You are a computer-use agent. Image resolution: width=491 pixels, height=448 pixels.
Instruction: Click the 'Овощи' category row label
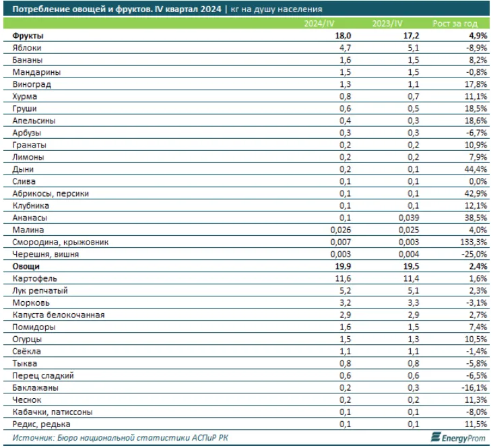coord(26,267)
